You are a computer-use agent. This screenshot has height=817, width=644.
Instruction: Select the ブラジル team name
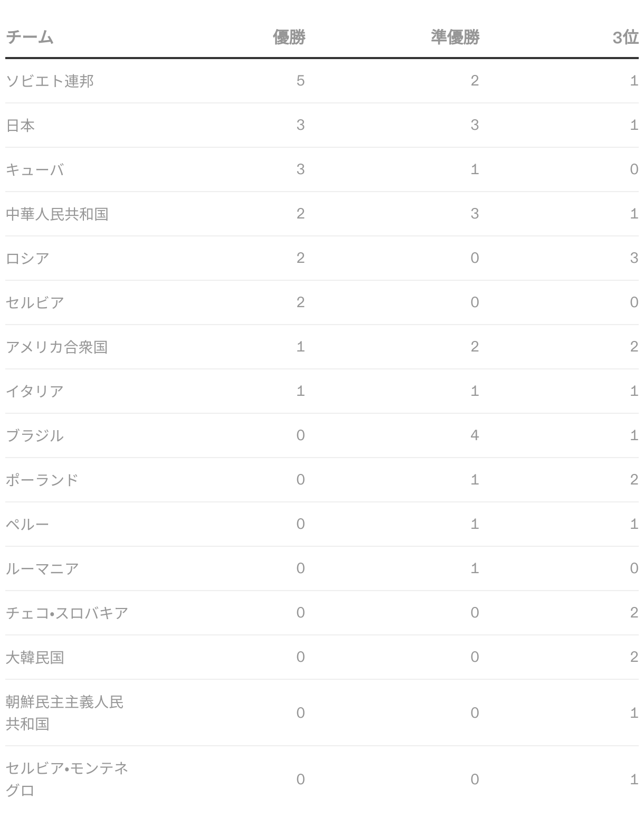(x=35, y=435)
